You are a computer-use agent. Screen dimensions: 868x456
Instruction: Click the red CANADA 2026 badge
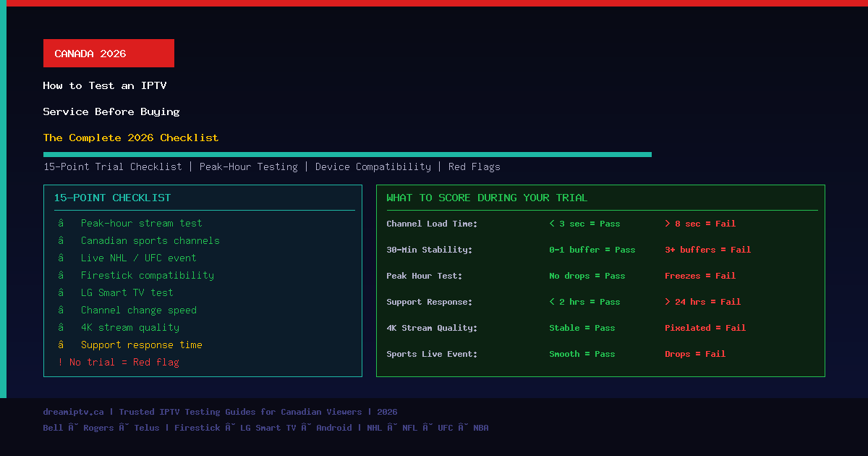pos(109,54)
